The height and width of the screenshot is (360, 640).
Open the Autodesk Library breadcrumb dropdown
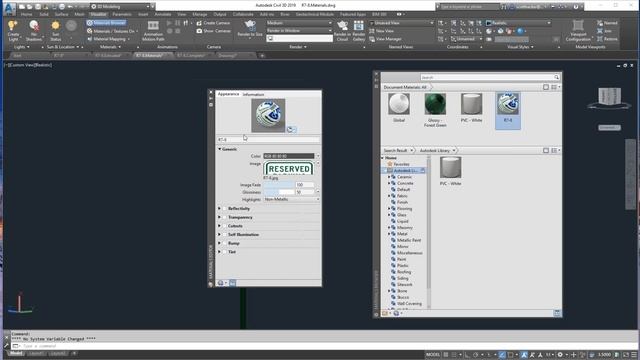(x=454, y=151)
